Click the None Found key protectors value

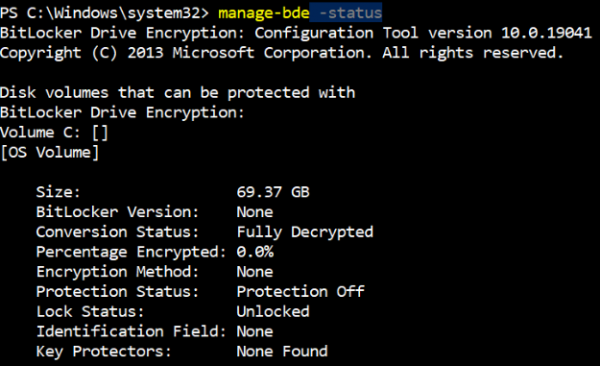[x=282, y=351]
